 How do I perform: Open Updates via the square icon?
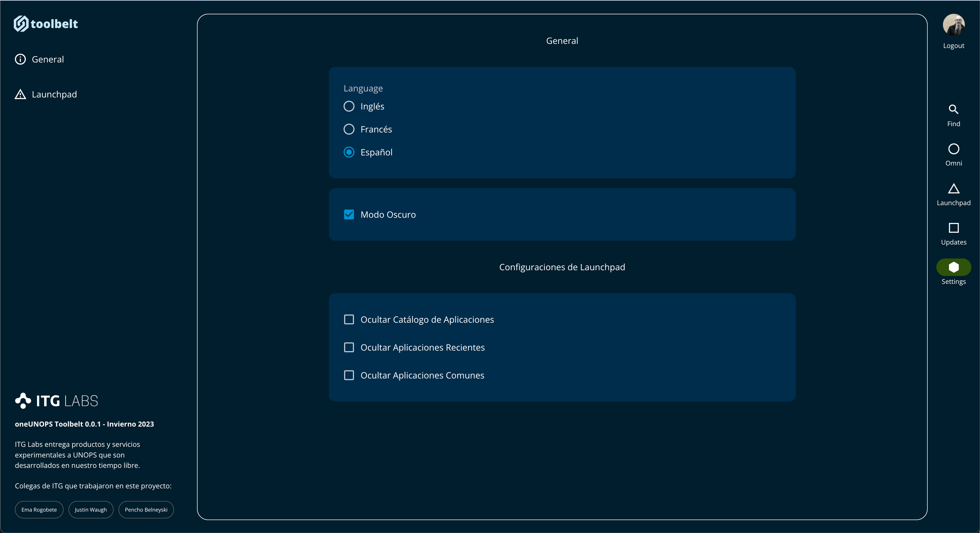click(953, 228)
